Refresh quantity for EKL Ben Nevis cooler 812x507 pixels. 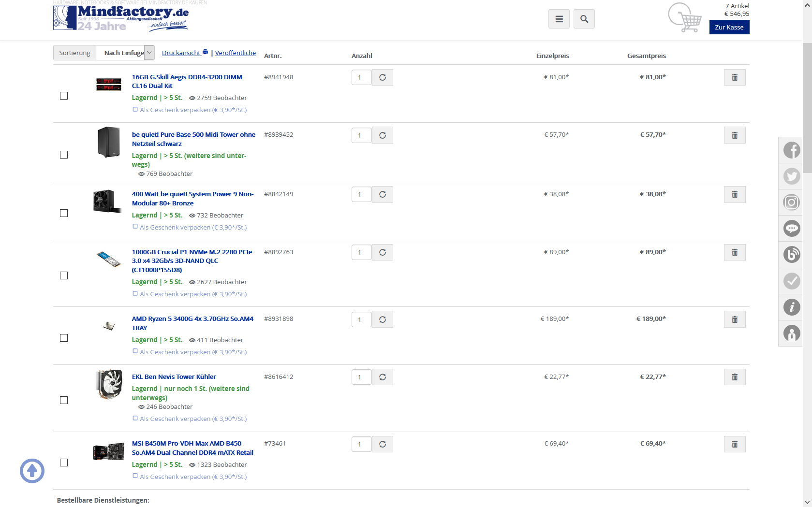tap(383, 377)
